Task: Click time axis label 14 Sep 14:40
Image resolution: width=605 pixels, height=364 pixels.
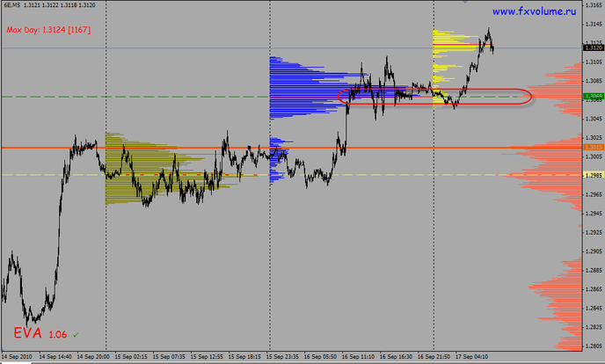Action: point(55,357)
